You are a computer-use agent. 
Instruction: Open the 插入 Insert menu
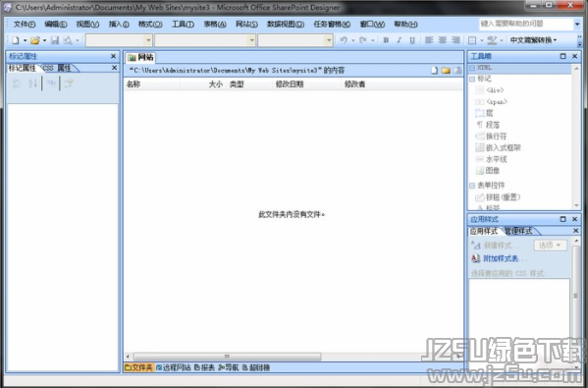pyautogui.click(x=119, y=24)
